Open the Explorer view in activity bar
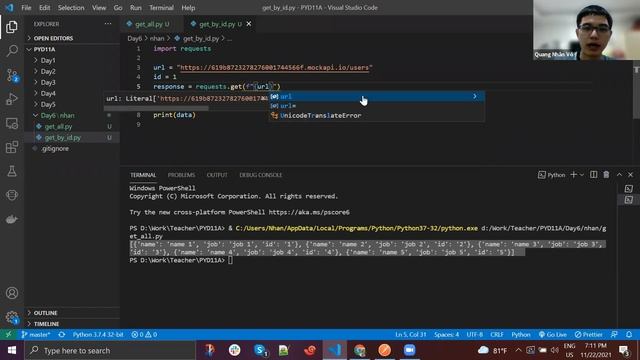Image resolution: width=640 pixels, height=360 pixels. 12,27
